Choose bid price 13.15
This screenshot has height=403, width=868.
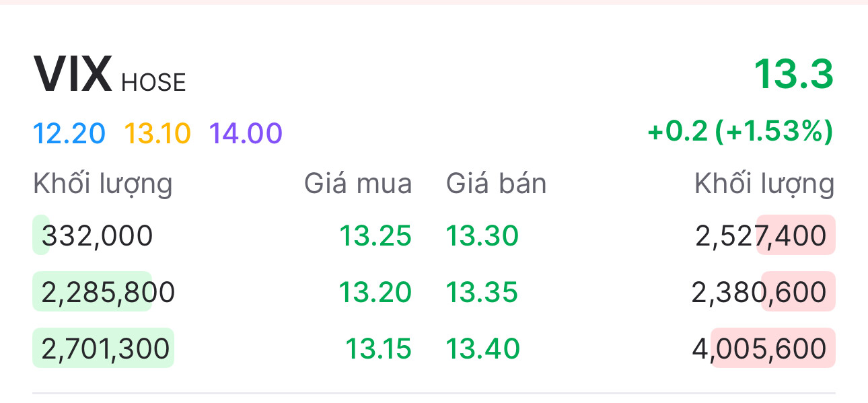(378, 349)
